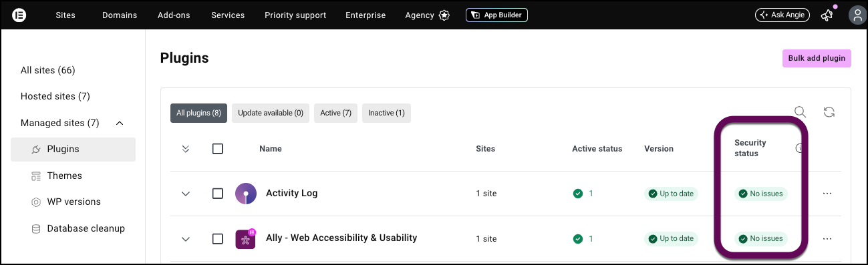The height and width of the screenshot is (265, 868).
Task: Click the Activity Log plugin name
Action: pyautogui.click(x=291, y=193)
